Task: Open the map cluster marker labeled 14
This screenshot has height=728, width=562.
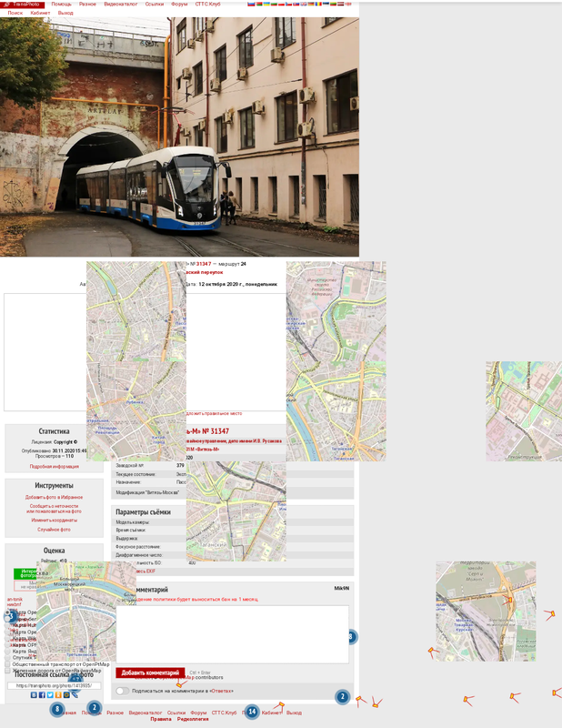Action: (252, 712)
